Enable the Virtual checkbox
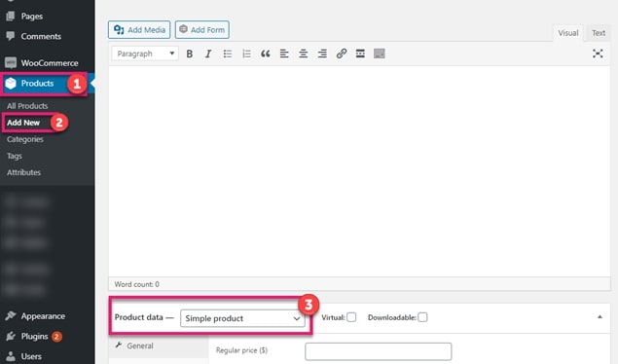This screenshot has width=618, height=364. (351, 317)
